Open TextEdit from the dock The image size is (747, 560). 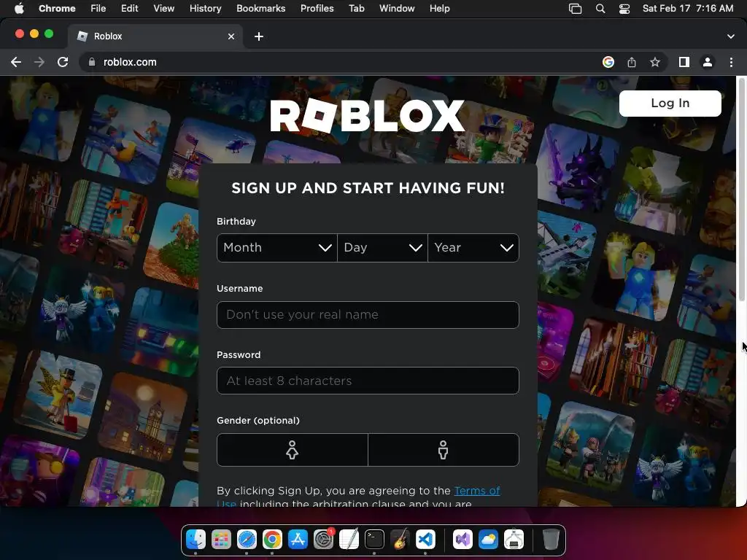coord(349,539)
